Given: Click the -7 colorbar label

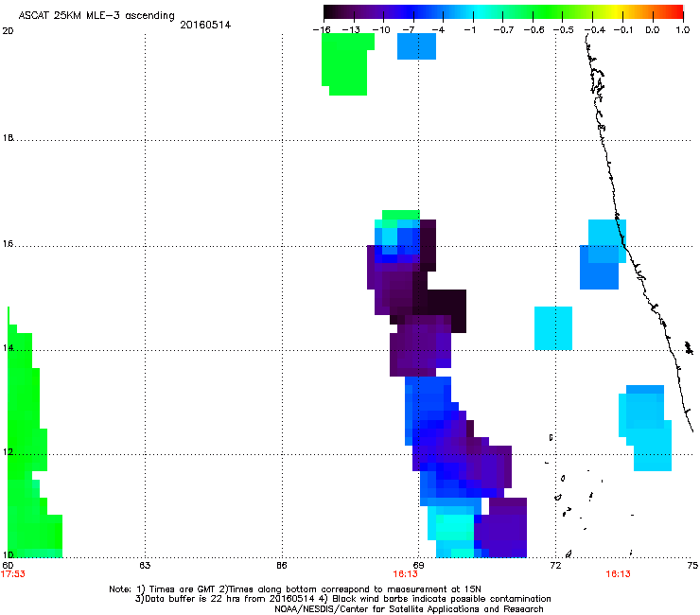Looking at the screenshot, I should (x=409, y=30).
